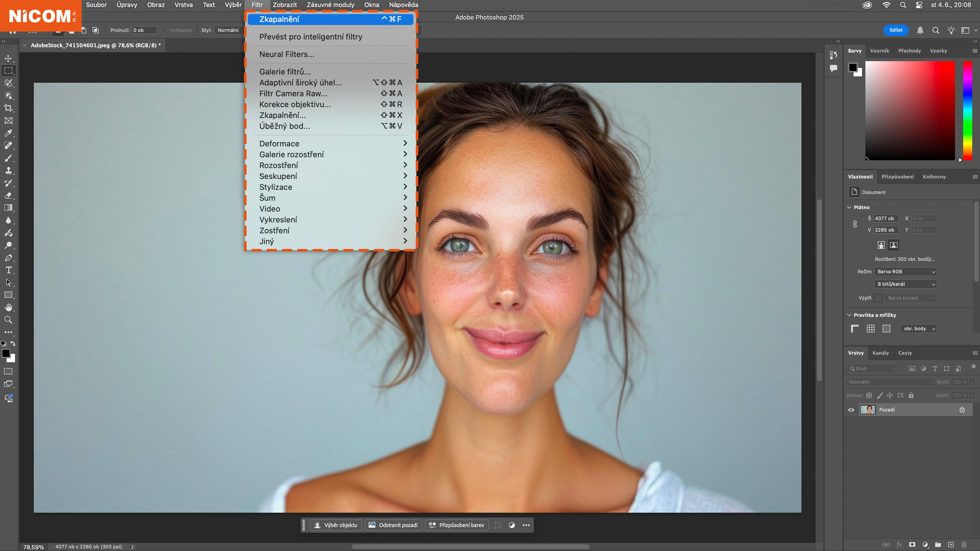Image resolution: width=980 pixels, height=551 pixels.
Task: Toggle lock transparent pixels
Action: tap(869, 395)
